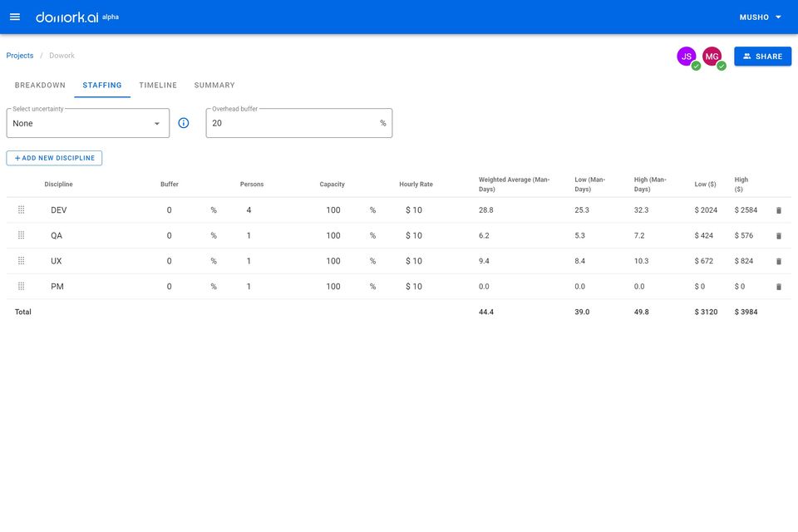Delete the QA discipline row
Screen dimensions: 798x532
[779, 236]
